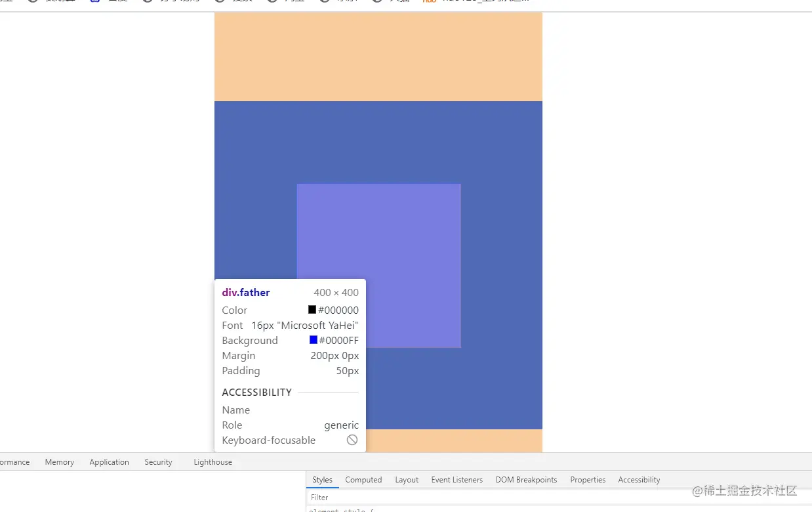The height and width of the screenshot is (512, 812).
Task: Select the Lighthouse tab
Action: coord(213,462)
